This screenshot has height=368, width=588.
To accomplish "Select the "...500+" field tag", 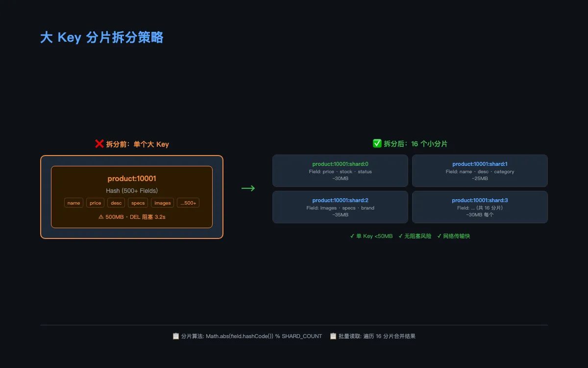I will tap(188, 203).
